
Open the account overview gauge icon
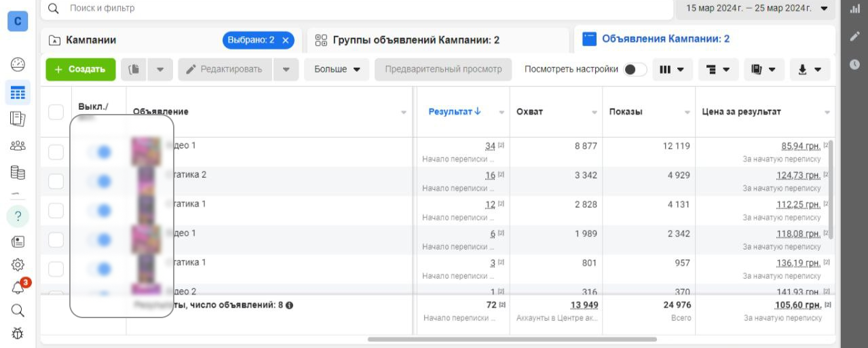[18, 64]
